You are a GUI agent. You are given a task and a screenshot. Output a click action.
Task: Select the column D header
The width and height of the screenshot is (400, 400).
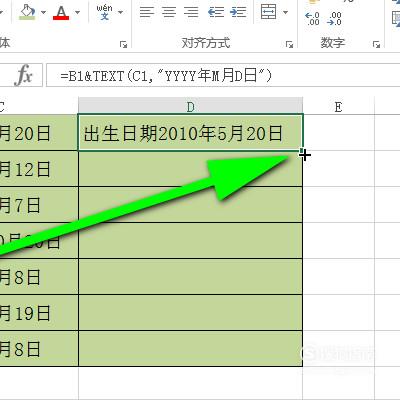click(x=191, y=107)
